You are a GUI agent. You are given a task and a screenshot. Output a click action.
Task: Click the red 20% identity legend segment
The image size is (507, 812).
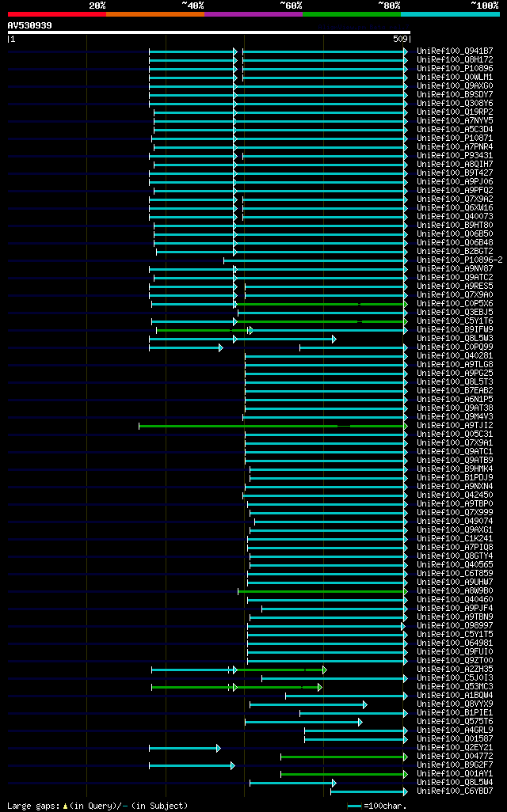point(57,14)
